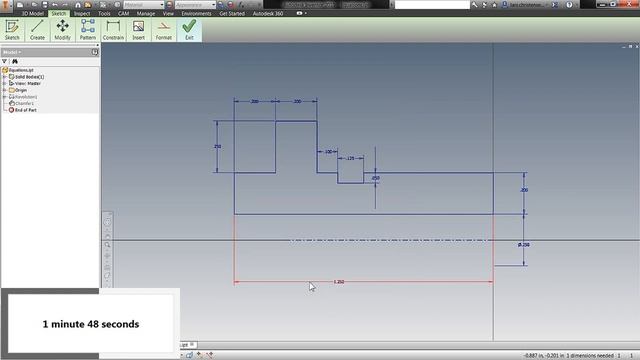Click the Home icon in quick access toolbar

[78, 5]
